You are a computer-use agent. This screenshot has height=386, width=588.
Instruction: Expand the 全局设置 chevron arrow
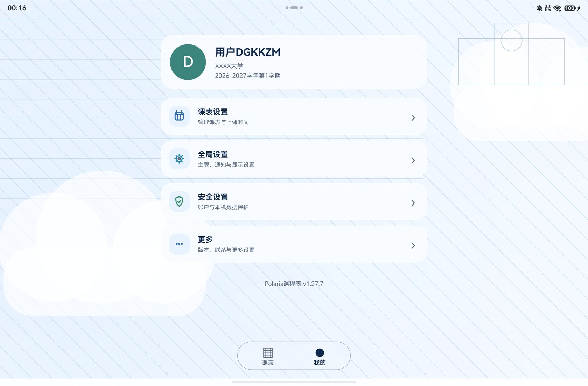(x=413, y=160)
